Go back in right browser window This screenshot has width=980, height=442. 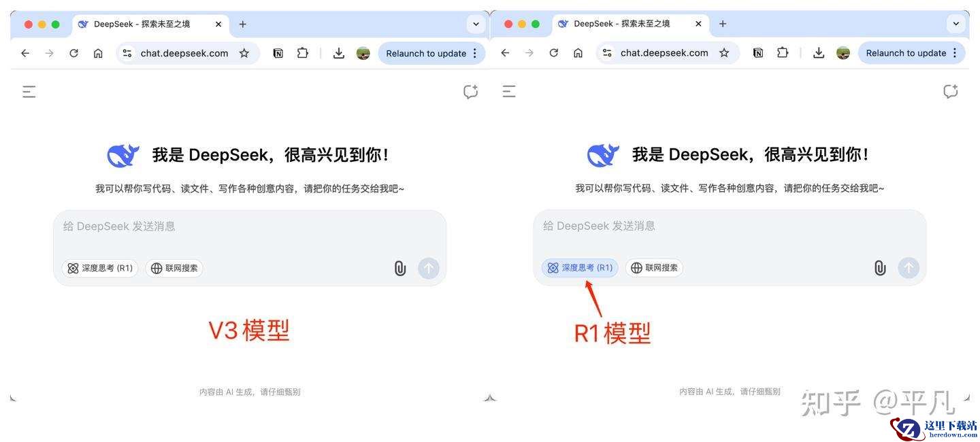tap(505, 53)
